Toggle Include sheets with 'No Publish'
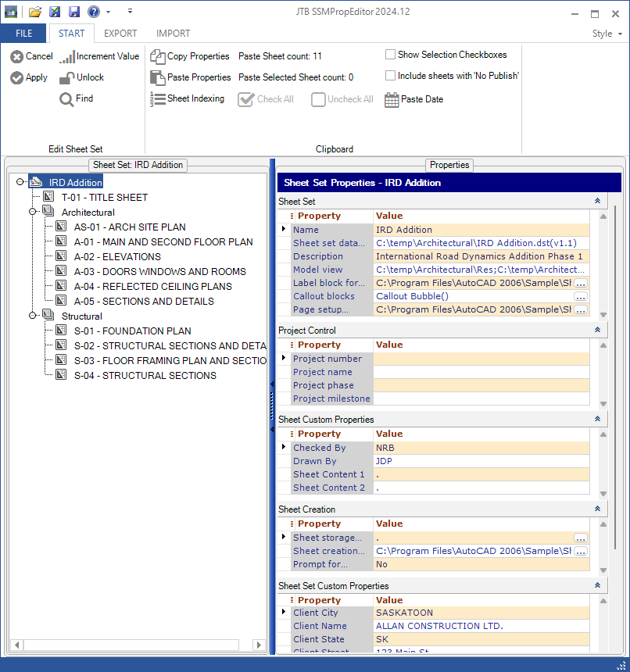 point(390,76)
